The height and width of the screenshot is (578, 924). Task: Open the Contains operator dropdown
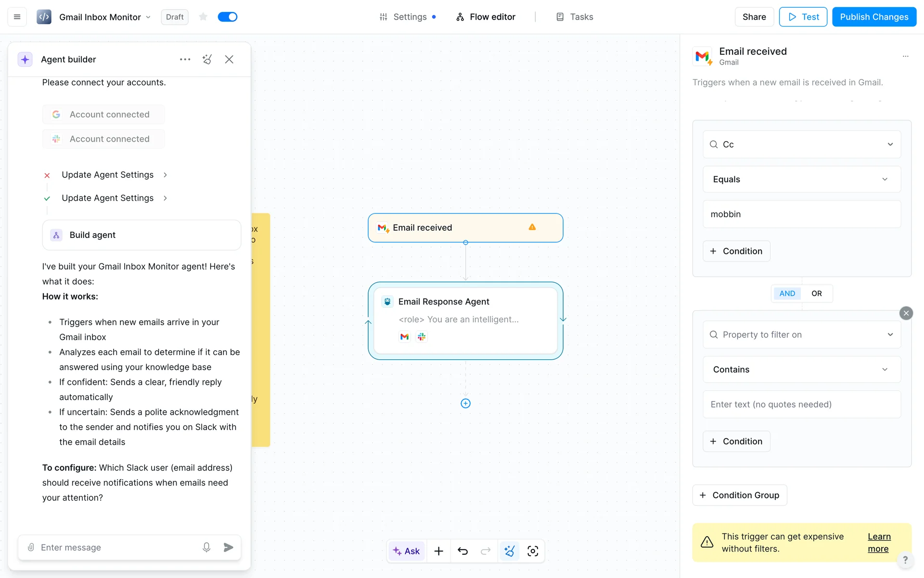click(x=801, y=369)
